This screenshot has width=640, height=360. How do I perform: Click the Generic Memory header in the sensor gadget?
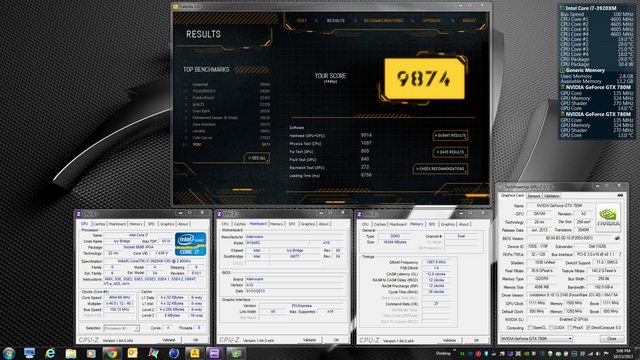[584, 70]
